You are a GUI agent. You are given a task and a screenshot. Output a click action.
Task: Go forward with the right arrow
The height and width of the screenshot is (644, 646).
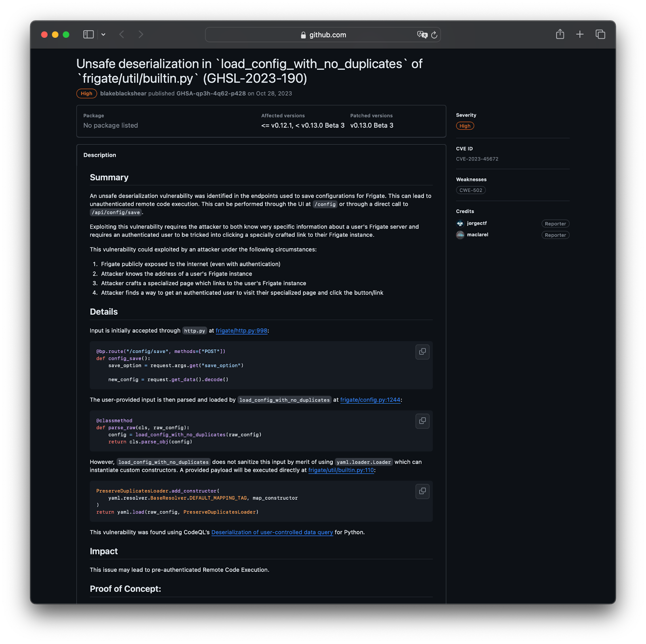(x=141, y=35)
